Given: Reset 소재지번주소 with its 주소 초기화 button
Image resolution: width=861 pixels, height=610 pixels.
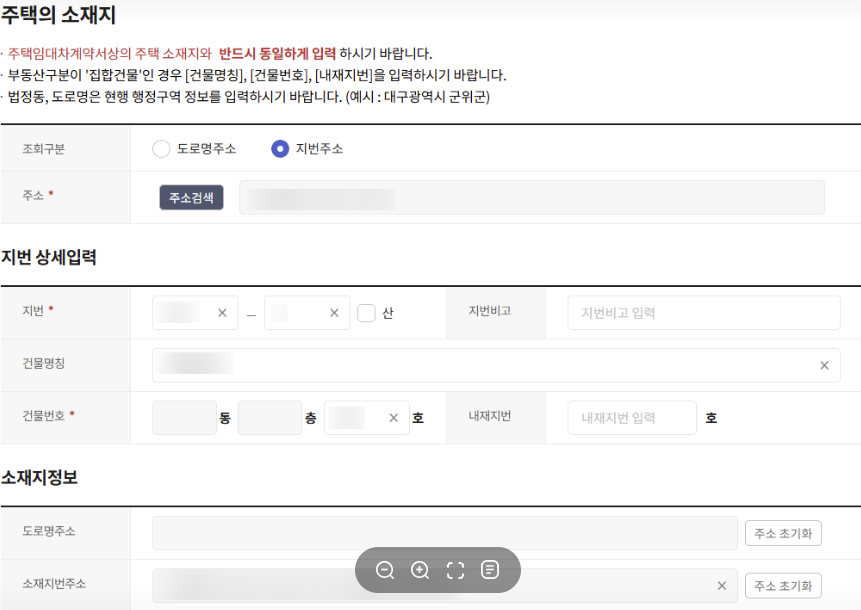Looking at the screenshot, I should tap(784, 585).
